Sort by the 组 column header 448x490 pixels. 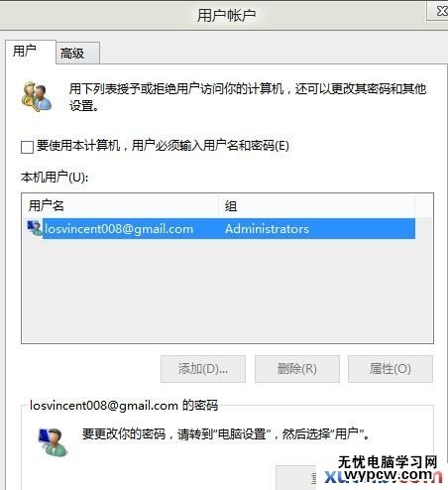316,205
